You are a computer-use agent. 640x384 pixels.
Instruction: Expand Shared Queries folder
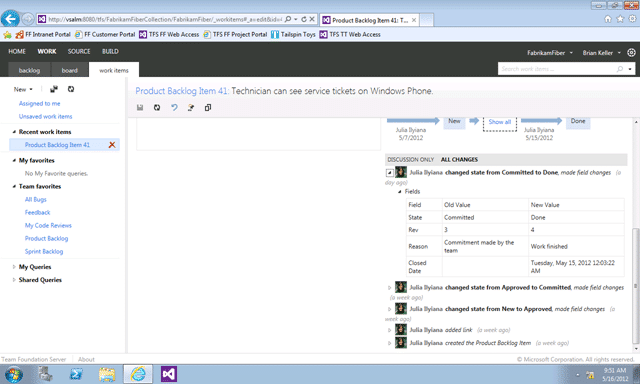point(14,280)
